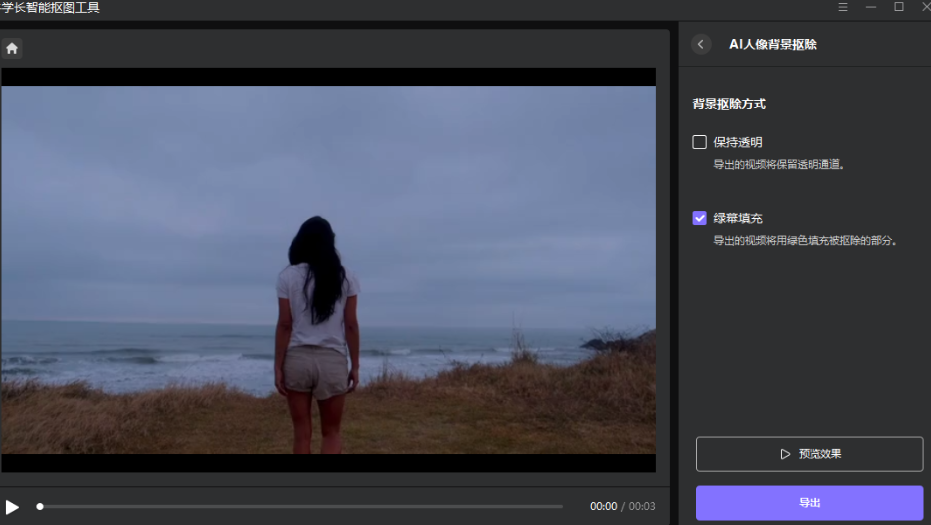Enable the 保持透明 checkbox
Viewport: 931px width, 525px height.
tap(700, 142)
